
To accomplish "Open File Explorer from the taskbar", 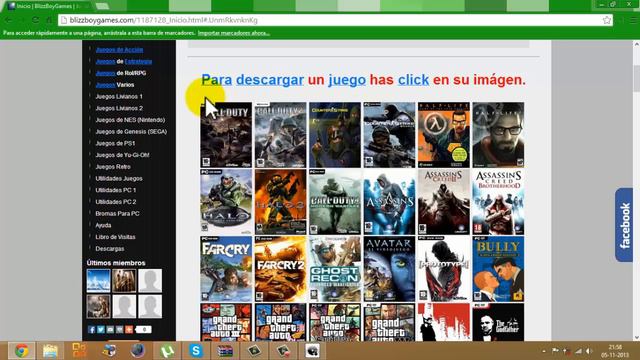I will (50, 351).
